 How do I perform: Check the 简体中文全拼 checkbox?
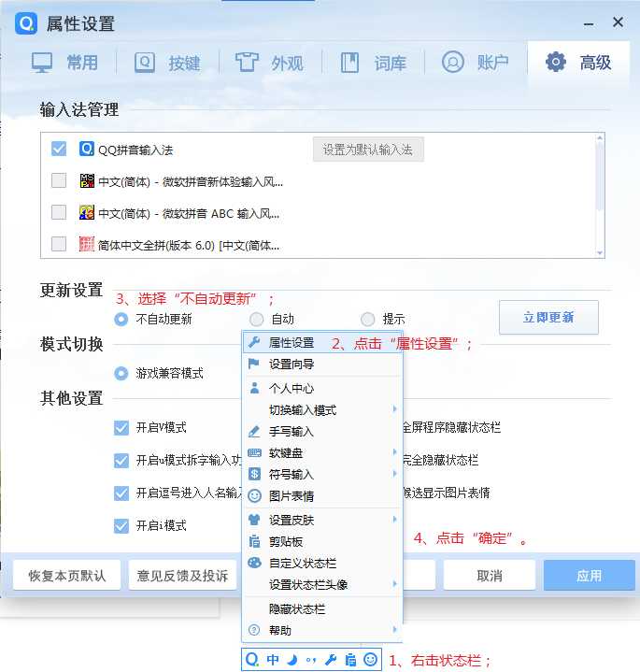[59, 244]
